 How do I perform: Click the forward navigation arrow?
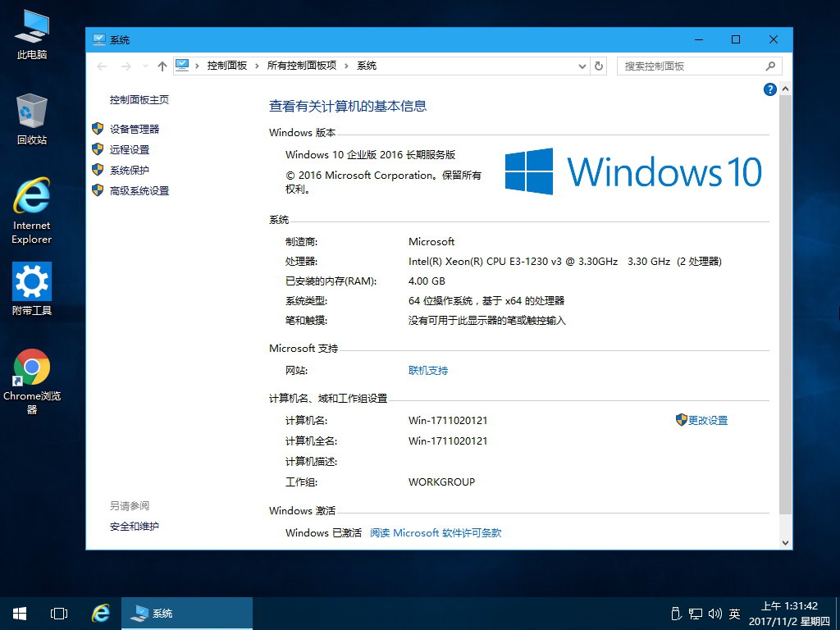126,66
